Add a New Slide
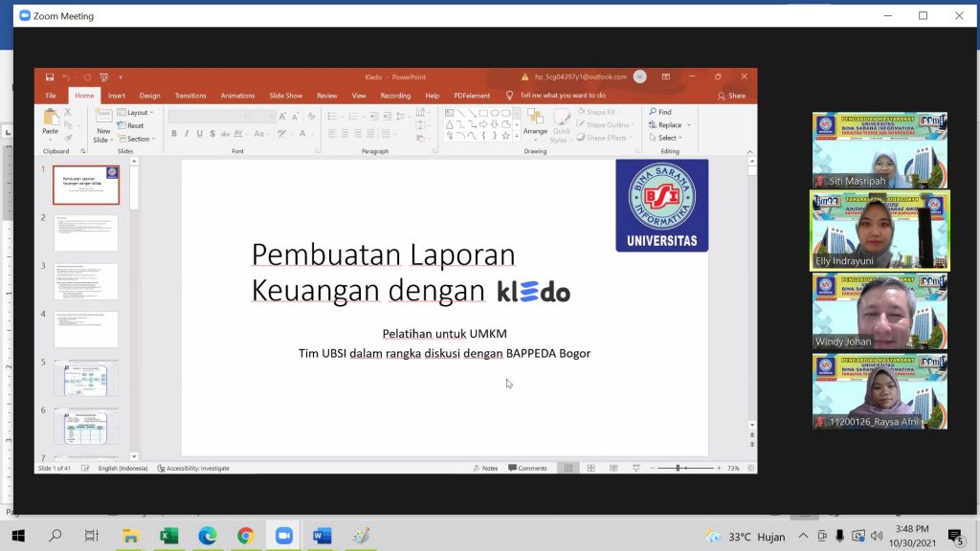980x551 pixels. (103, 125)
